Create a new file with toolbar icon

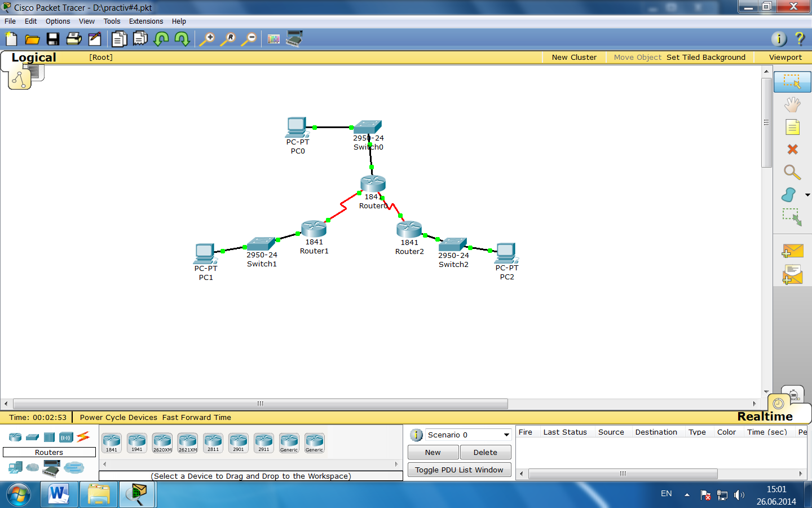click(11, 39)
